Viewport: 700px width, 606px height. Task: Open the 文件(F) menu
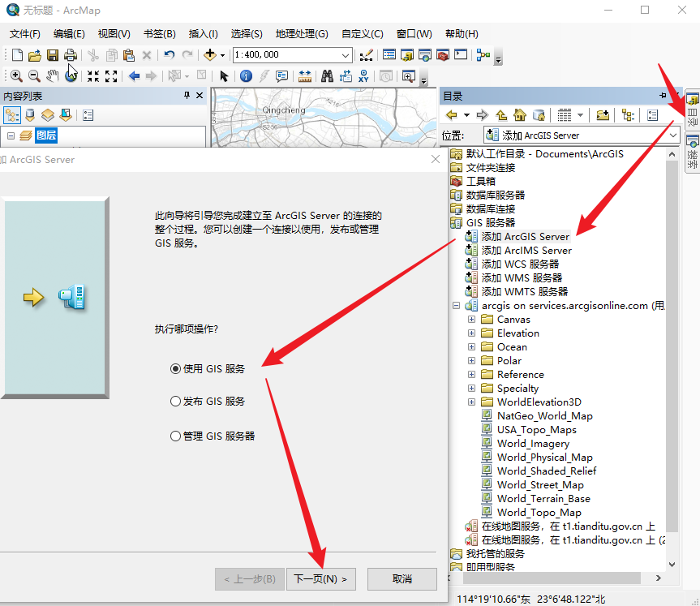pyautogui.click(x=25, y=34)
